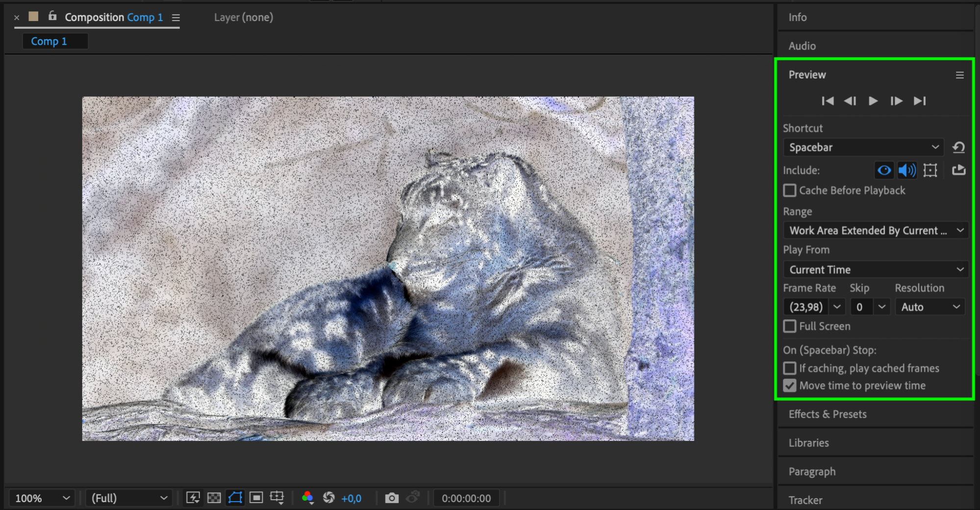Toggle the transparency grid icon
This screenshot has height=510, width=980.
click(214, 498)
